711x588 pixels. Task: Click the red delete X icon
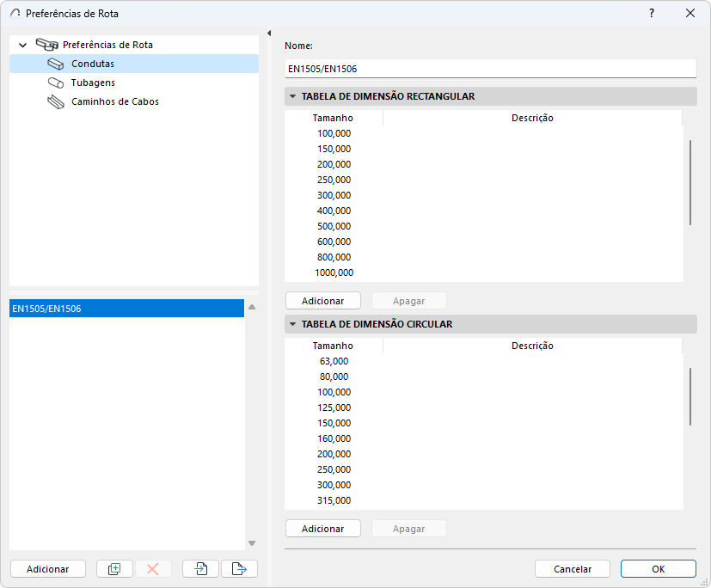pyautogui.click(x=153, y=568)
